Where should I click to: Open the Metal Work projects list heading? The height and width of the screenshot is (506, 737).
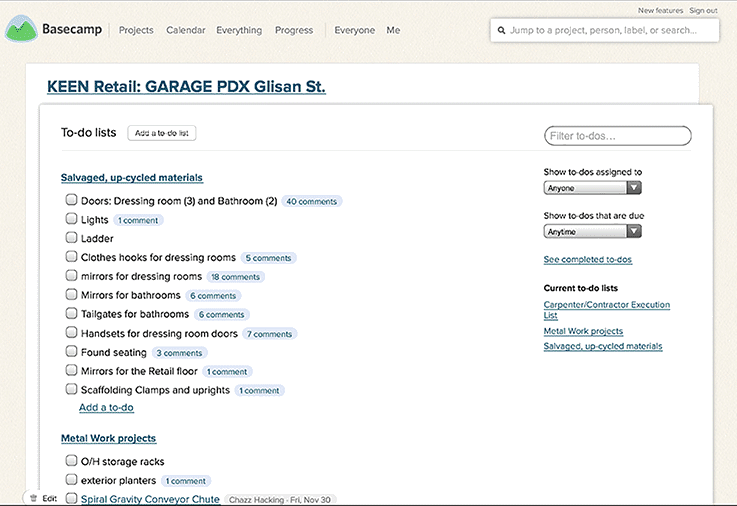(x=109, y=438)
